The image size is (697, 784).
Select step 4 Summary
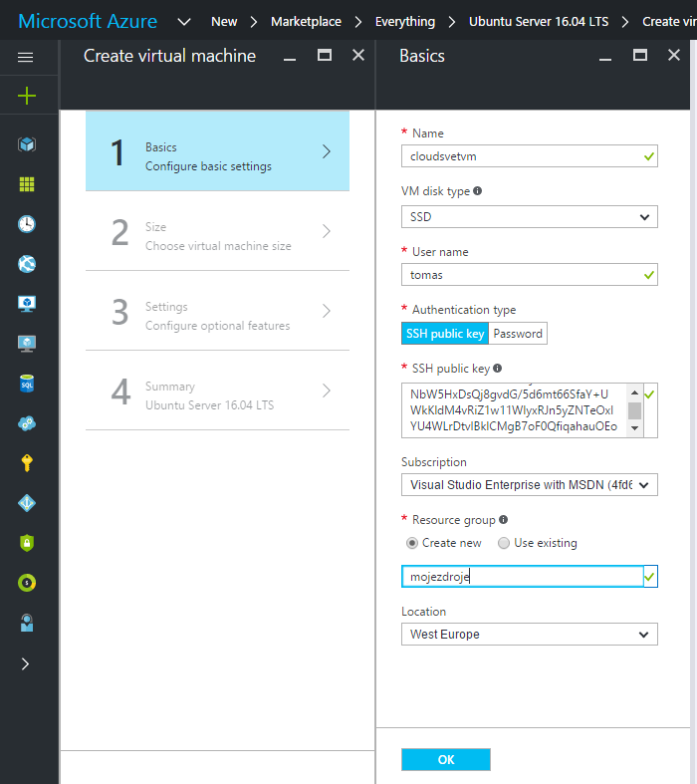coord(217,391)
